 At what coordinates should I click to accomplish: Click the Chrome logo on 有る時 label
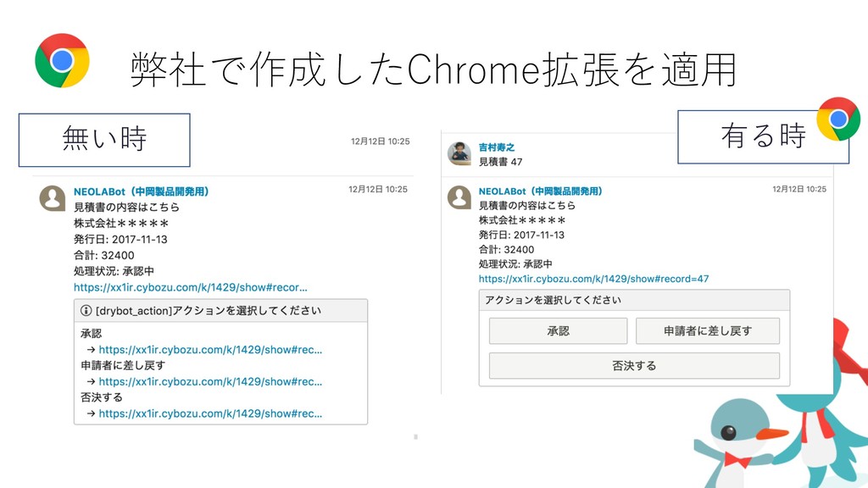point(838,119)
